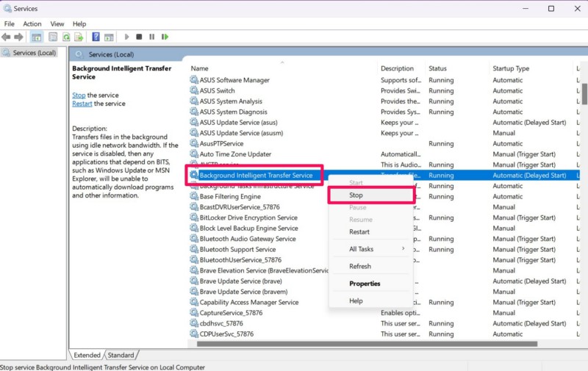
Task: Click the Restart Service toolbar icon
Action: click(163, 37)
